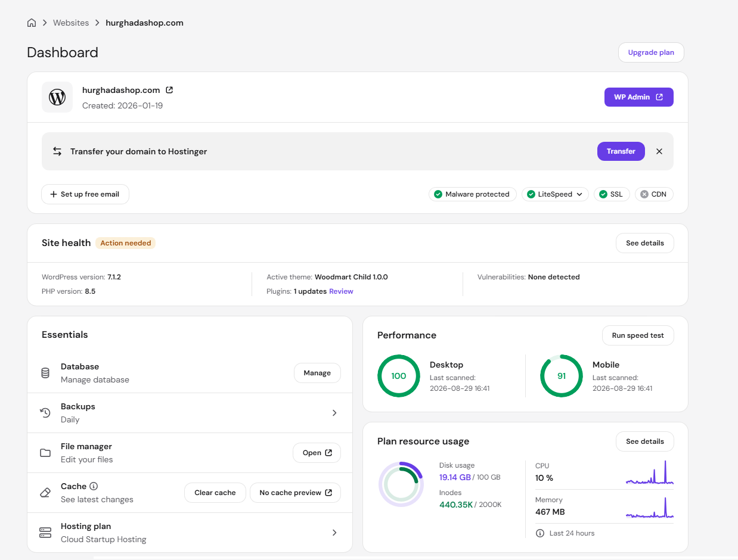Click the SSL status badge
The image size is (738, 560).
(x=612, y=194)
